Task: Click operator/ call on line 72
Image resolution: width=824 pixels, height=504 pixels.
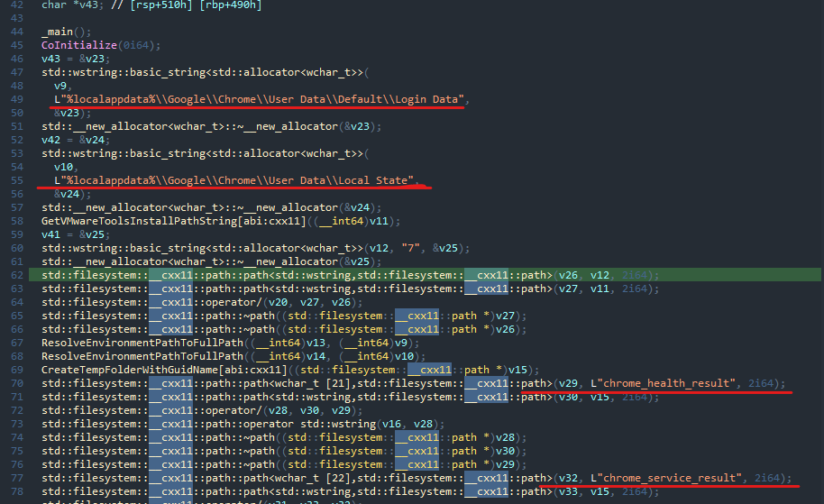Action: point(202,411)
